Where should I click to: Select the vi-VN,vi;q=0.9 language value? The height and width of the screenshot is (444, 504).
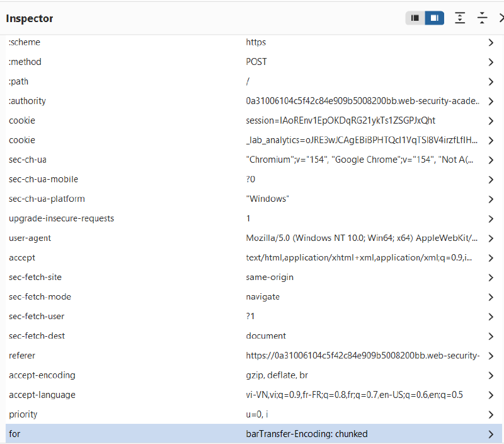[x=355, y=395]
